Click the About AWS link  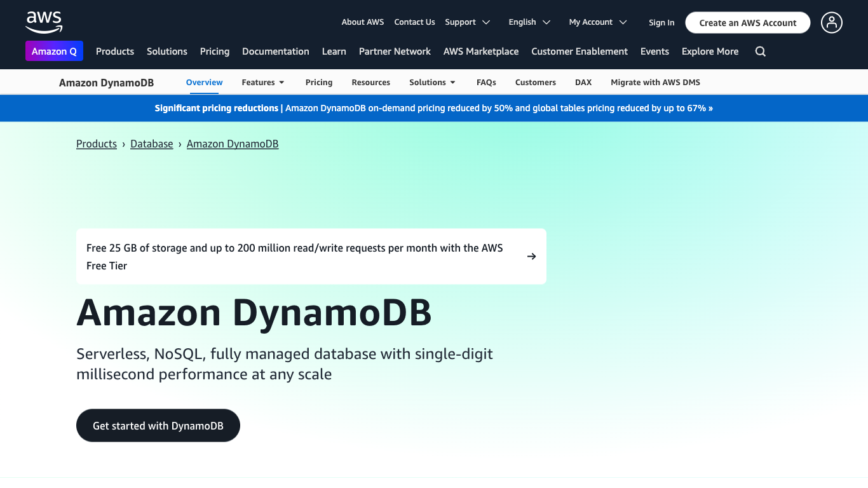click(363, 22)
